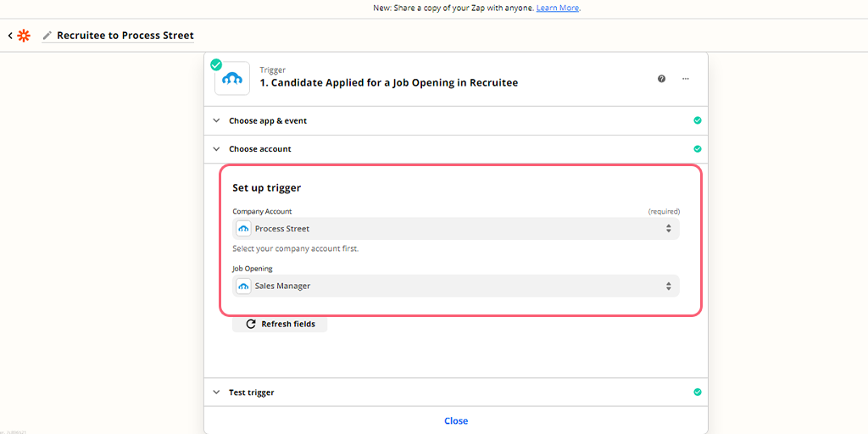
Task: Edit the Zap name Recruitee to Process Street
Action: [x=125, y=36]
